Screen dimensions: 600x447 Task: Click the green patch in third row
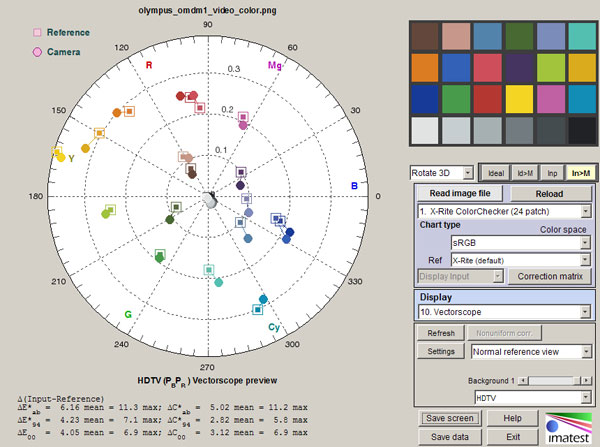click(x=456, y=99)
